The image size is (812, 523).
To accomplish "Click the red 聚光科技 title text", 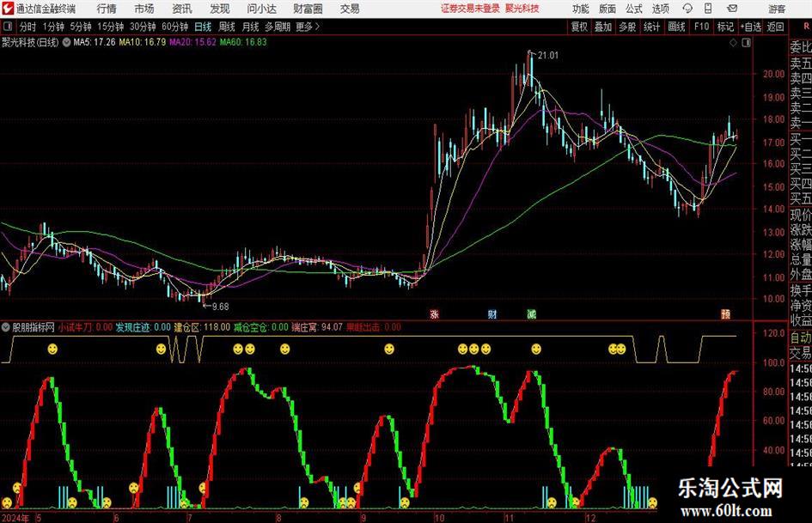I will coord(522,9).
